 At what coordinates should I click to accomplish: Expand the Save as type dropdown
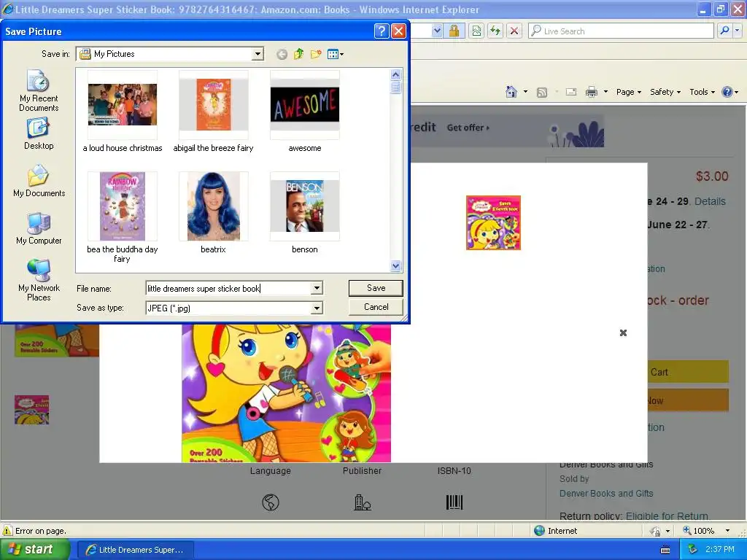317,308
